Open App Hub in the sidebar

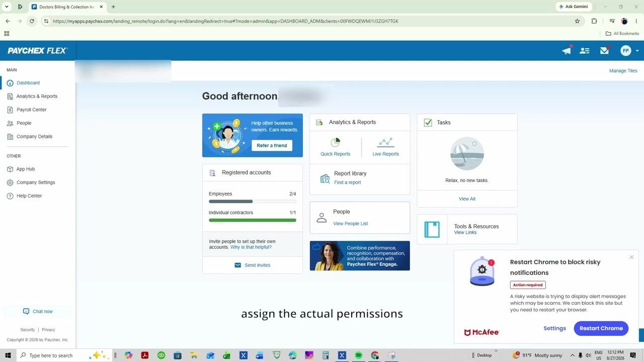(x=26, y=169)
